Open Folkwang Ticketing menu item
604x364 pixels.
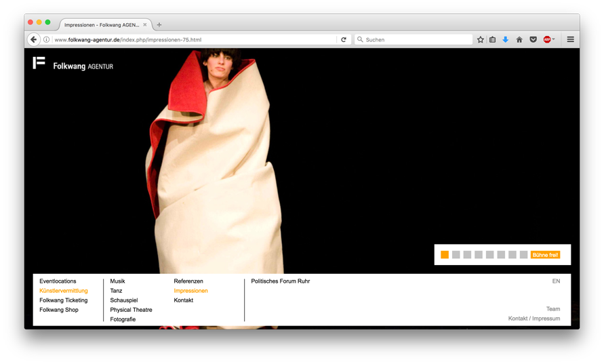(64, 300)
